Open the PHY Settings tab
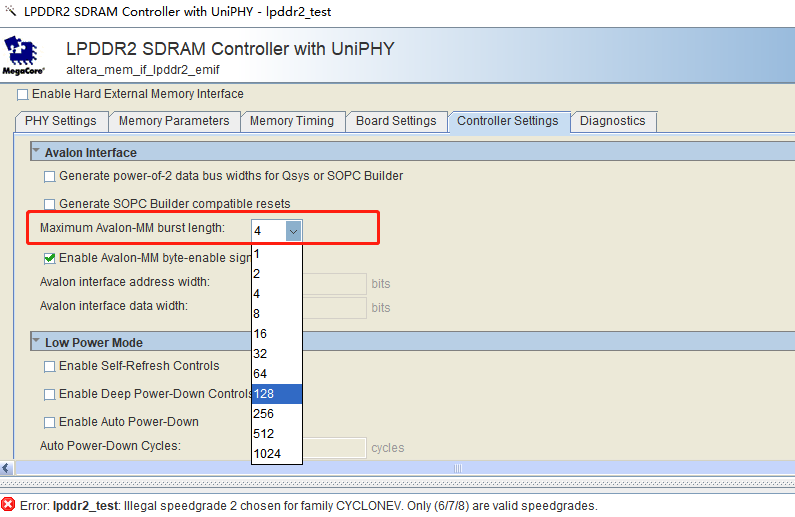 61,121
